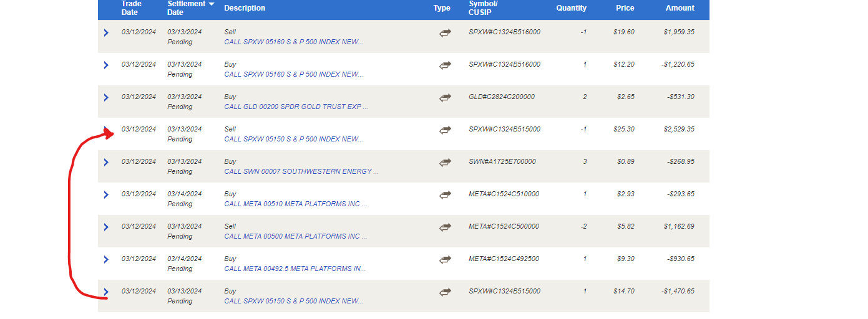Click the type icon in the SWN row
The image size is (868, 319).
point(445,163)
